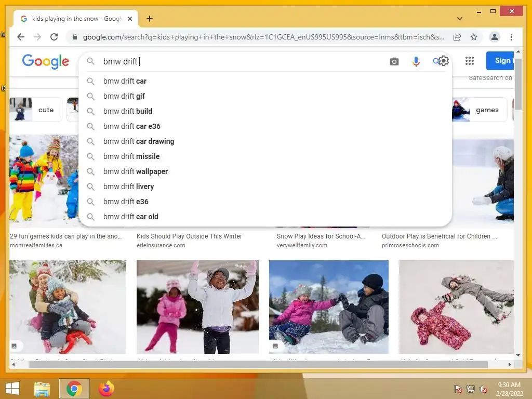The image size is (532, 399).
Task: Start voice search with microphone icon
Action: (x=416, y=61)
